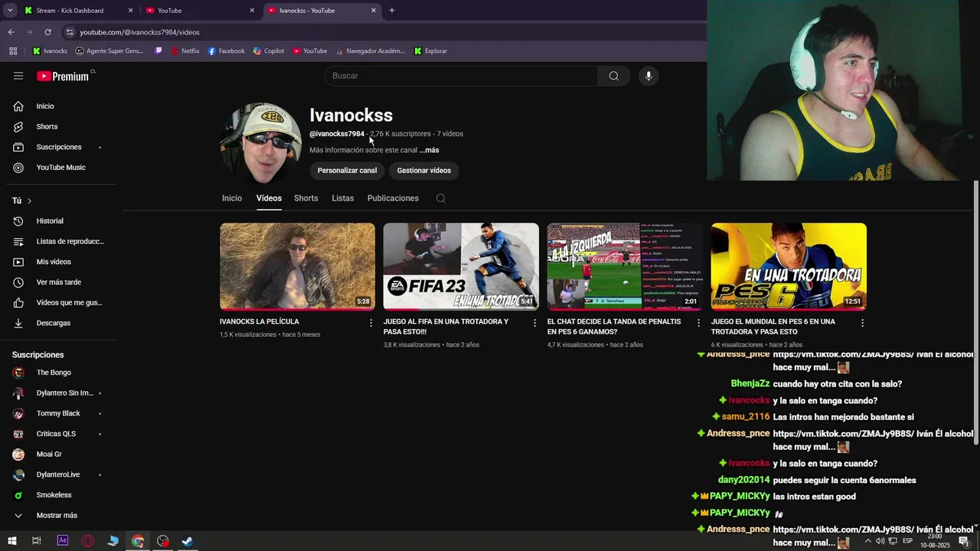
Task: Select the Vídeos channel tab
Action: (269, 198)
